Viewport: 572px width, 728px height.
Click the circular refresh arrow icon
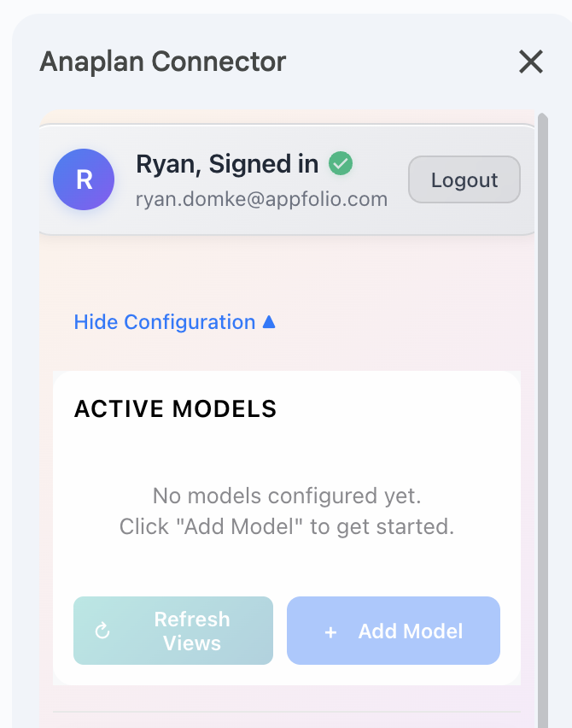tap(102, 631)
